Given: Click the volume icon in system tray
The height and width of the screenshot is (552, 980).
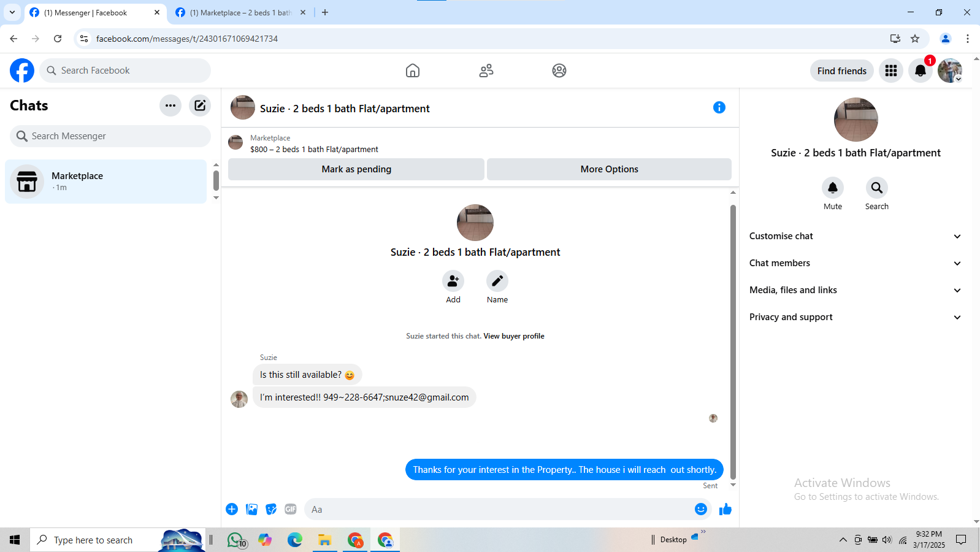Looking at the screenshot, I should click(887, 540).
